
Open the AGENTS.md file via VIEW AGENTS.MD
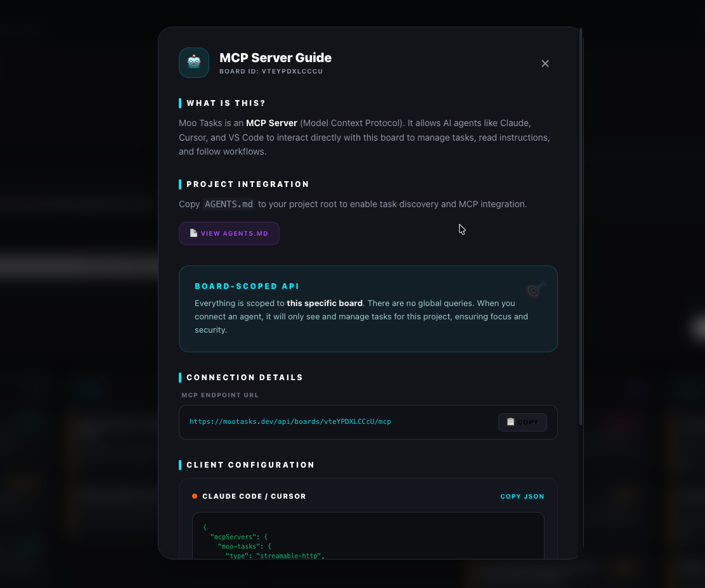[229, 233]
